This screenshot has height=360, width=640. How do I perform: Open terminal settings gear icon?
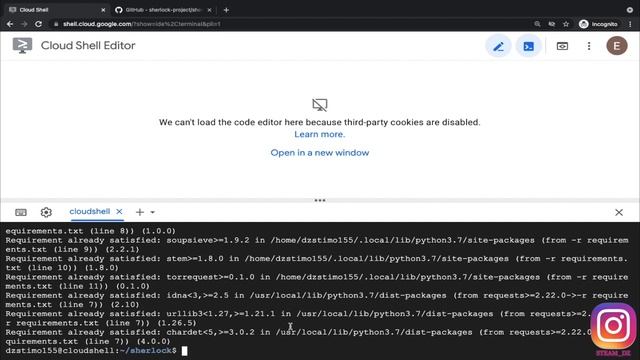[x=46, y=212]
